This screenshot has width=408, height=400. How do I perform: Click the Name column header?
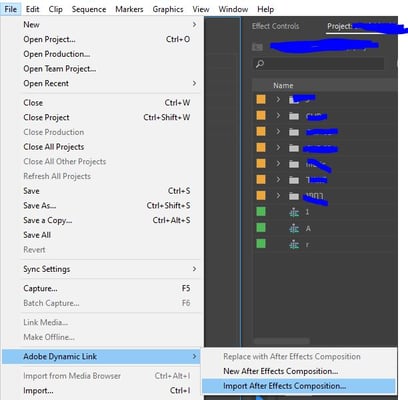click(283, 85)
